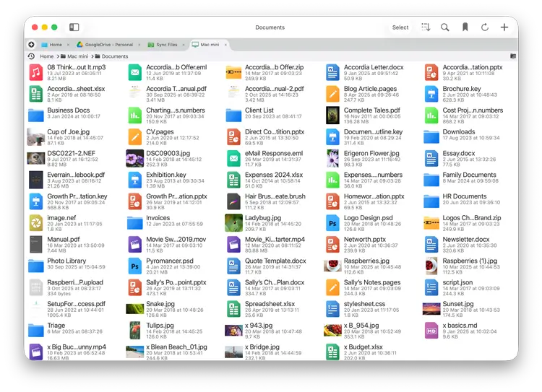Click Mac mini in the breadcrumb path
542x392 pixels.
pos(77,56)
